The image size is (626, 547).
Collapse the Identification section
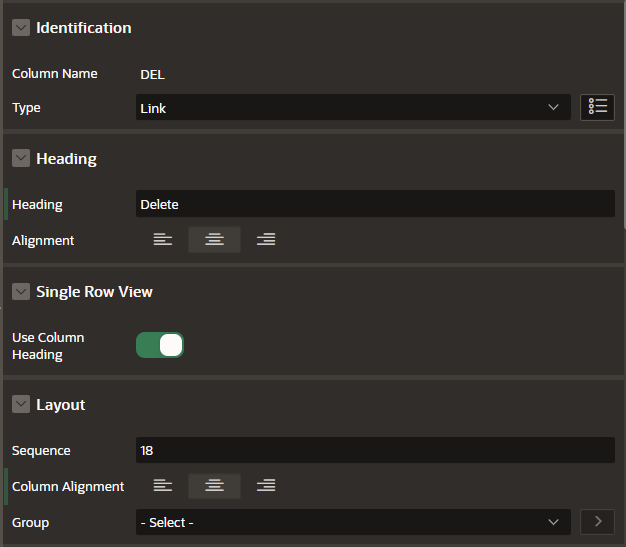21,28
